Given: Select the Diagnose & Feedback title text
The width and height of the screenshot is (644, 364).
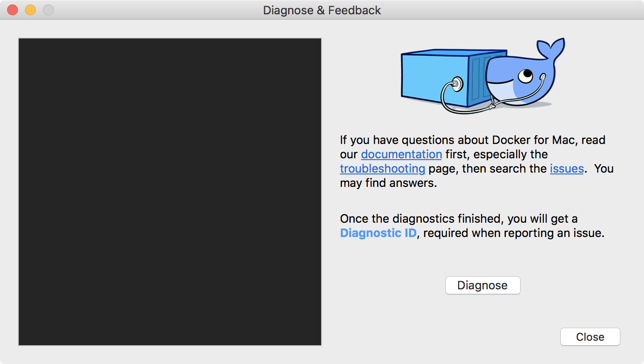Looking at the screenshot, I should [322, 10].
